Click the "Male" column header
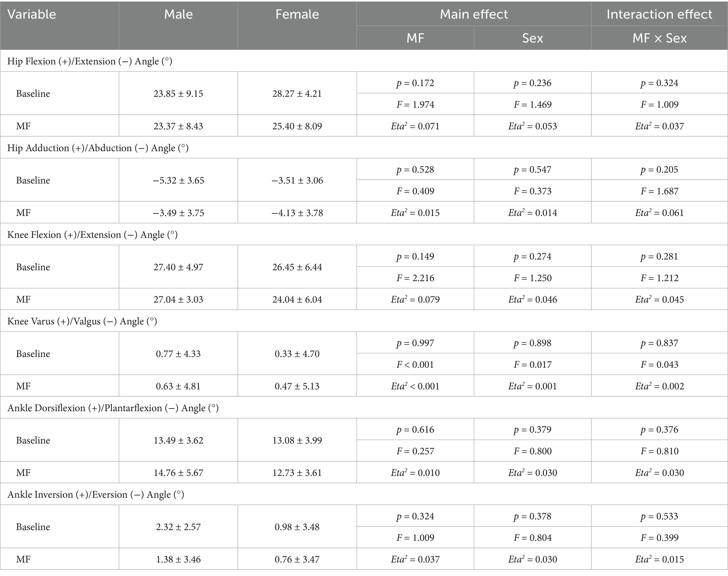 click(178, 14)
